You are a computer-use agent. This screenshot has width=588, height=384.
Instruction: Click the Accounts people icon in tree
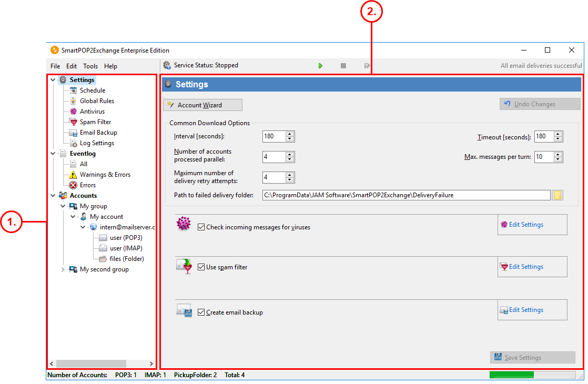click(63, 195)
